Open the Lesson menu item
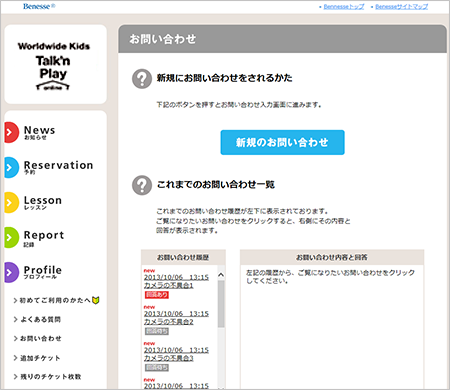The height and width of the screenshot is (390, 450). coord(43,202)
